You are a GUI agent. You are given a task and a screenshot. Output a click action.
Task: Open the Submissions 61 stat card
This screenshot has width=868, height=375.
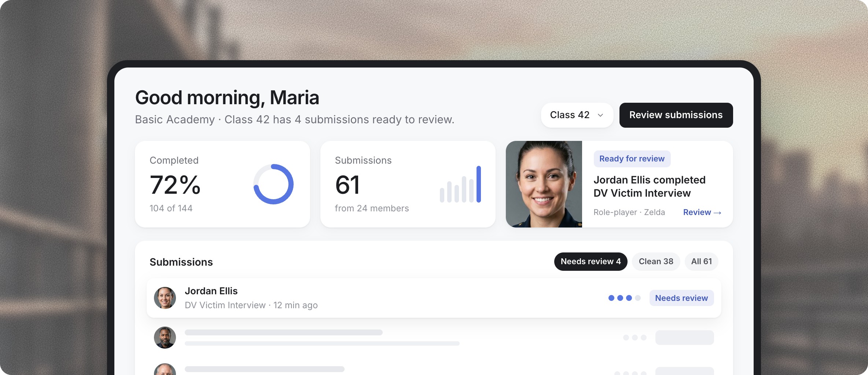click(x=408, y=184)
